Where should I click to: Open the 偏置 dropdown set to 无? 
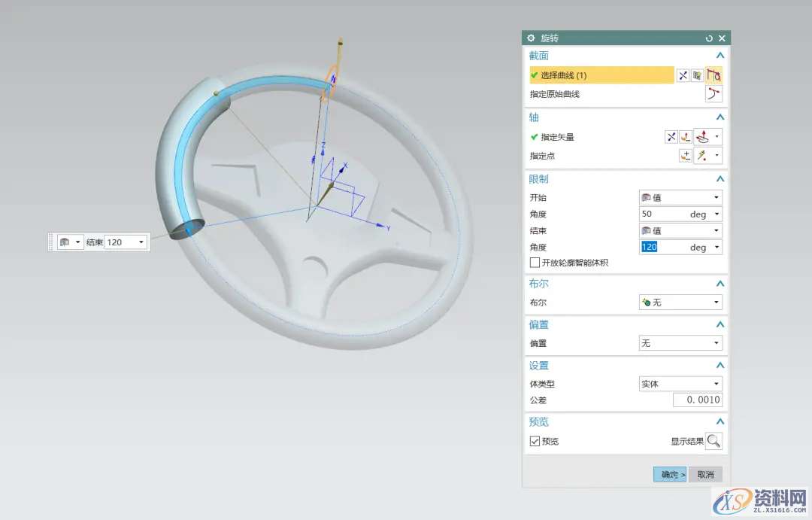(x=680, y=343)
